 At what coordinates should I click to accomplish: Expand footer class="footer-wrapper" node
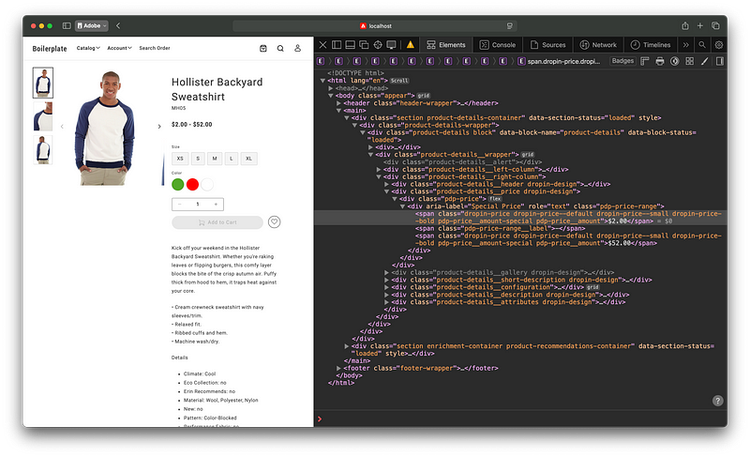[x=339, y=368]
